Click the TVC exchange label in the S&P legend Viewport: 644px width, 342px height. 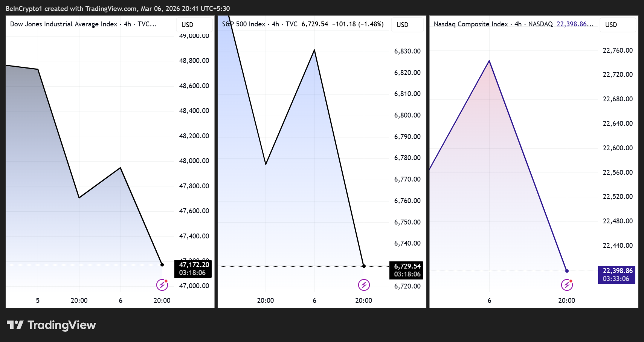coord(291,24)
